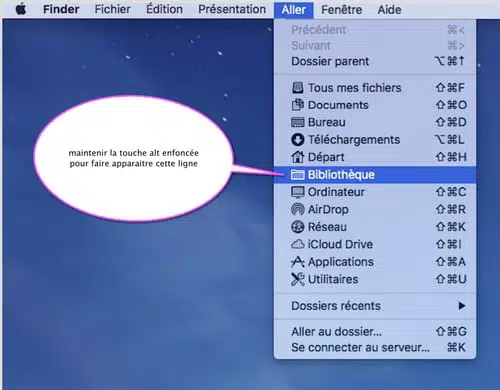Click the Documents folder icon
The height and width of the screenshot is (390, 500).
297,105
